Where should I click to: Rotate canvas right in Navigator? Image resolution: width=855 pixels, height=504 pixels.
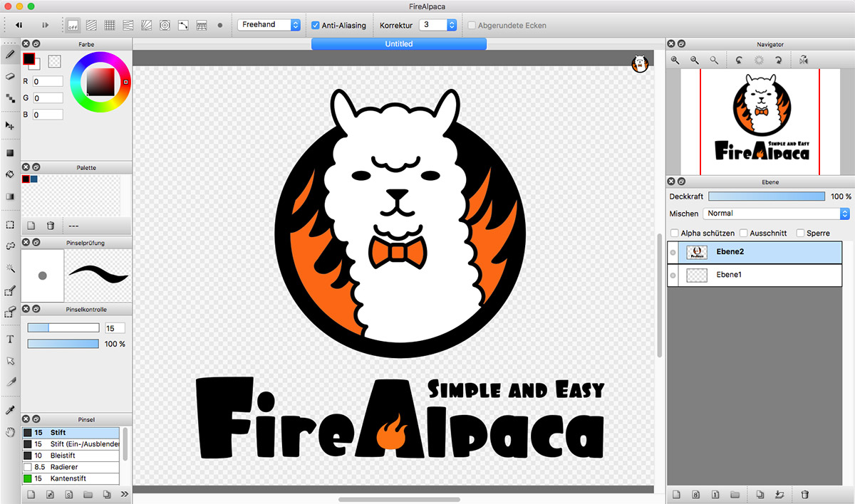click(779, 61)
